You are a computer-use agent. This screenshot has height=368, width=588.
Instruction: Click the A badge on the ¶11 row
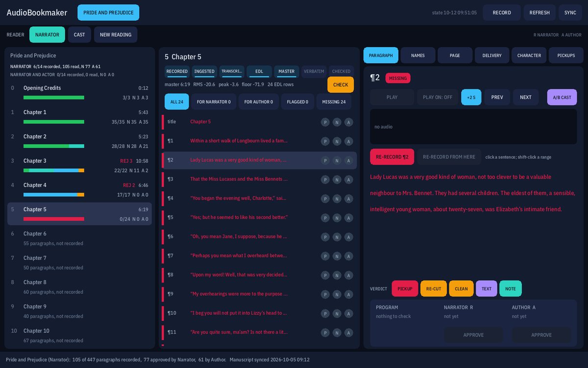pos(348,333)
